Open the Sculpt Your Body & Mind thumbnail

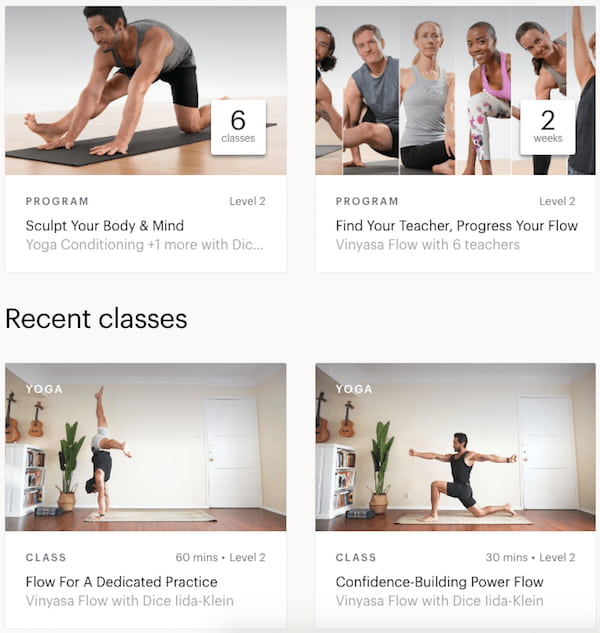(145, 90)
